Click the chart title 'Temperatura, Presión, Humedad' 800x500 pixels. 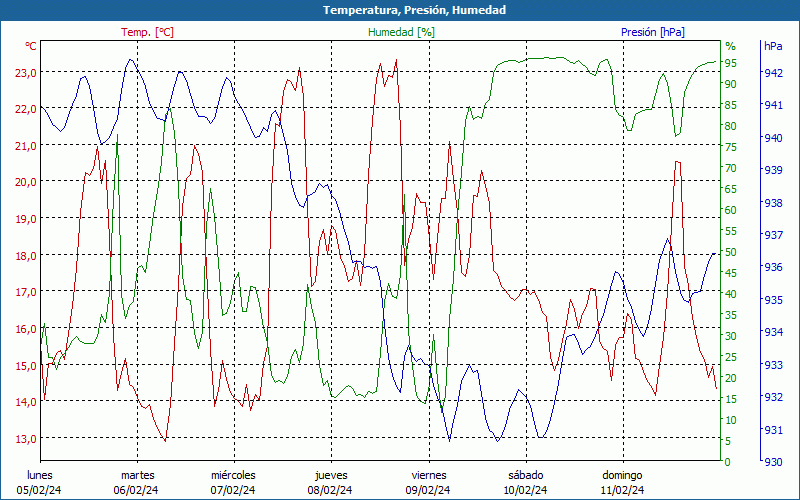tap(414, 10)
